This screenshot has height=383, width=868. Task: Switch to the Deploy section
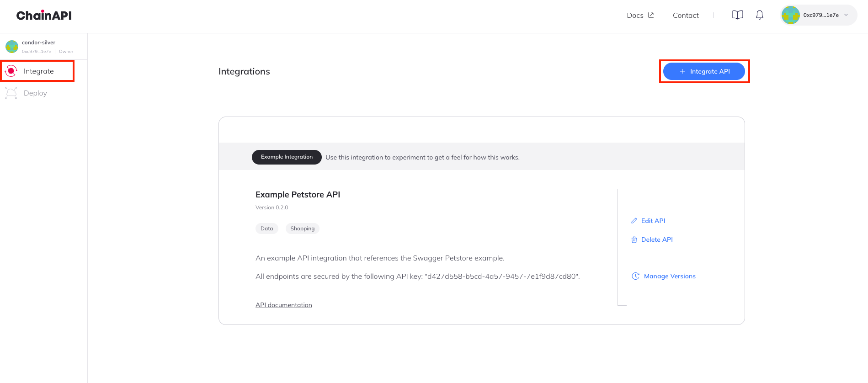(35, 93)
